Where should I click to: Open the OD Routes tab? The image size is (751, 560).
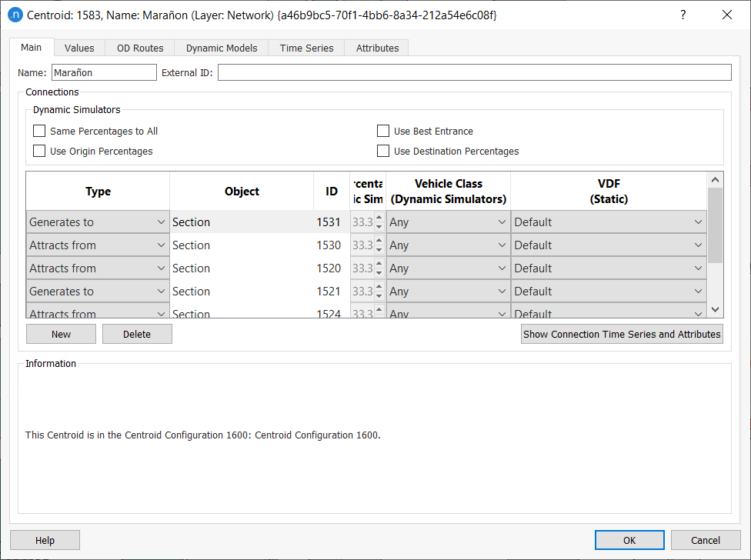point(139,48)
